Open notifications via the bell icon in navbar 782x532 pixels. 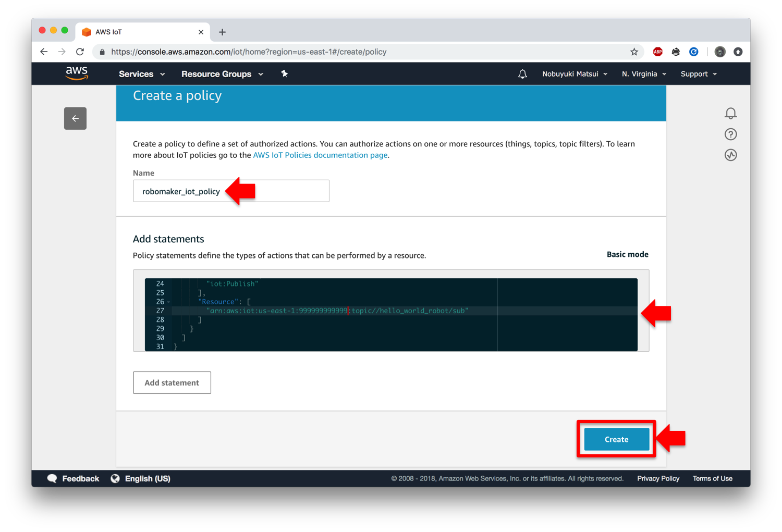[x=522, y=73]
